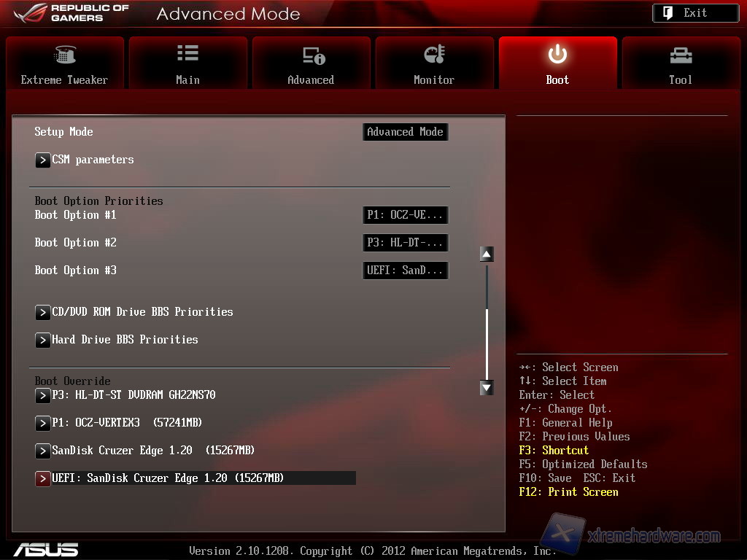Click the Tool tab toolbox icon
The width and height of the screenshot is (747, 560).
point(681,55)
